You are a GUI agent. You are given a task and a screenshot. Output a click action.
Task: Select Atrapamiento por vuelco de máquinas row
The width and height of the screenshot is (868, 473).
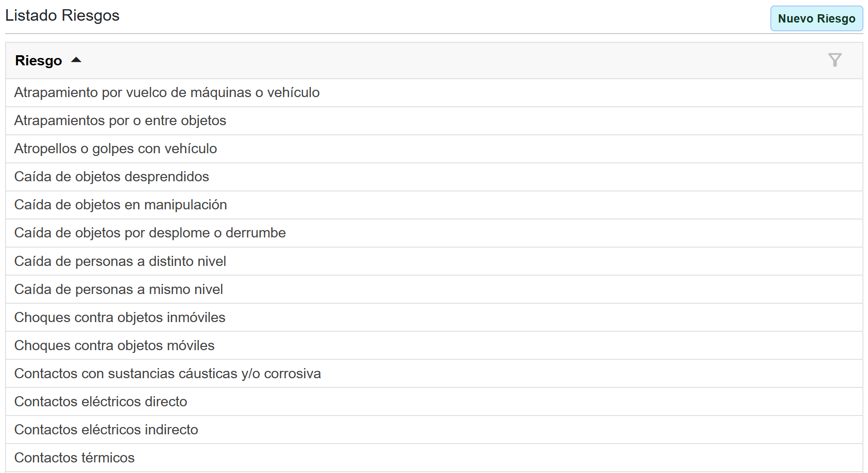[167, 92]
